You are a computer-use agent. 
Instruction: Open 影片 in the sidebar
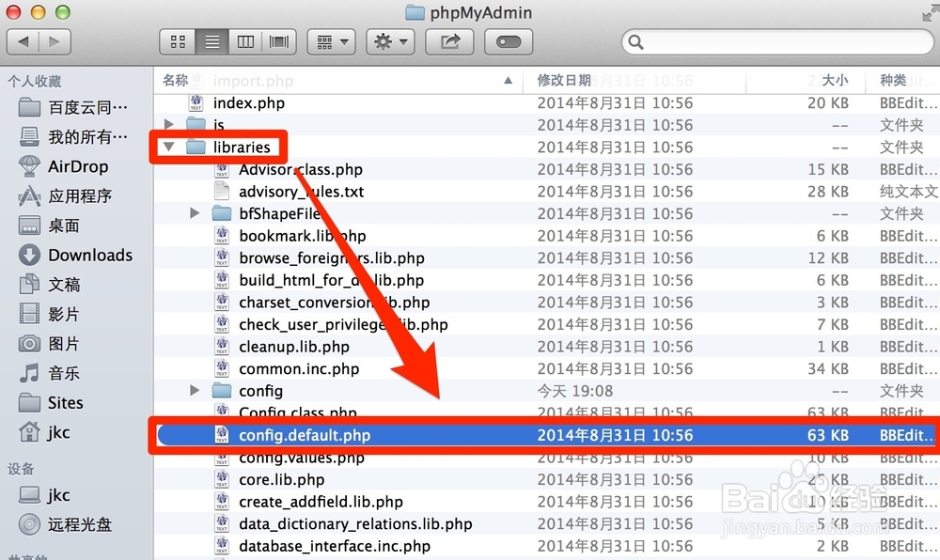(49, 314)
